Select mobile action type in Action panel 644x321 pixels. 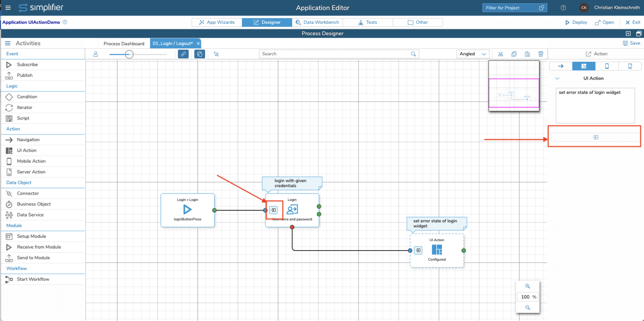coord(607,66)
